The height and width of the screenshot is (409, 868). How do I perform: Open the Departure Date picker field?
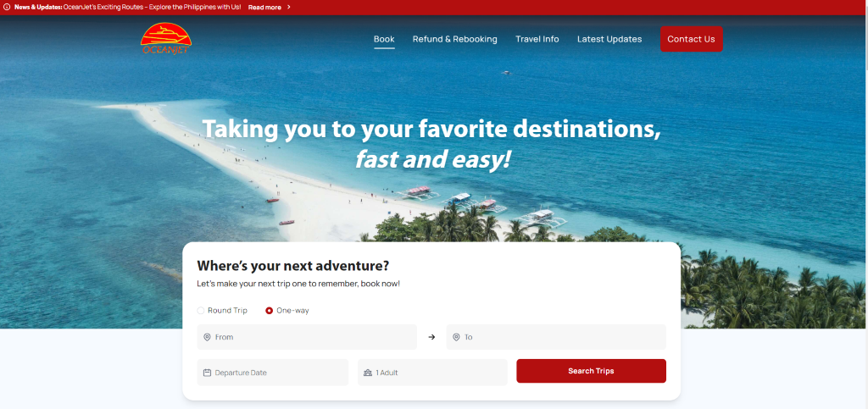[x=273, y=373]
